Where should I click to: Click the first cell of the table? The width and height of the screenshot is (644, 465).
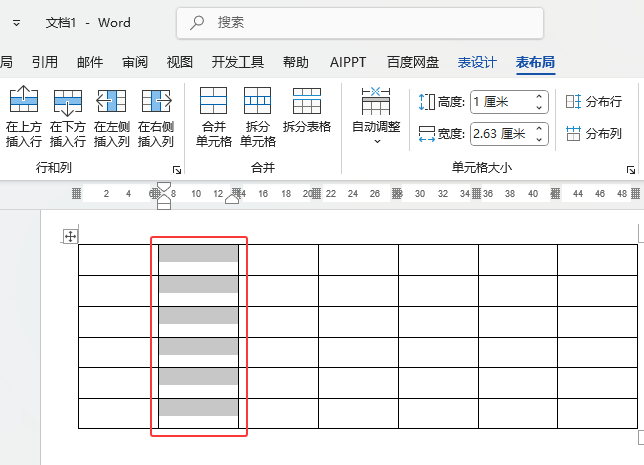[x=118, y=260]
